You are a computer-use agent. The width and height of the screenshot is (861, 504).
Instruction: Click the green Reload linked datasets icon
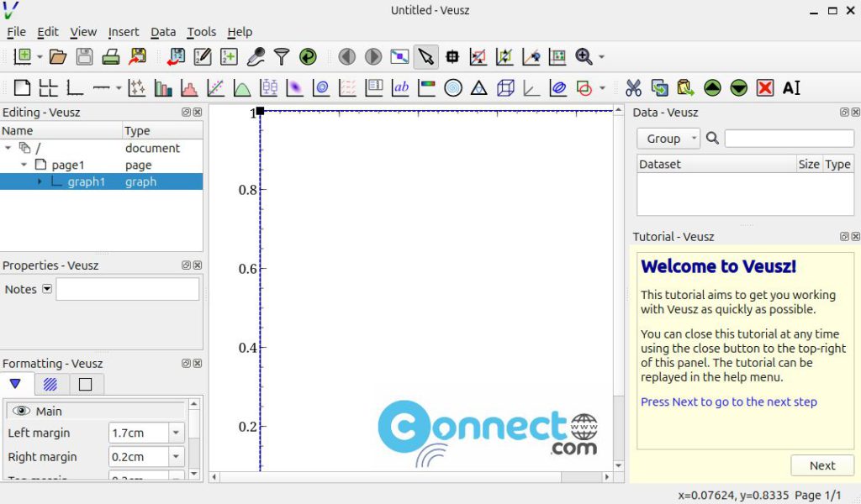[x=308, y=57]
